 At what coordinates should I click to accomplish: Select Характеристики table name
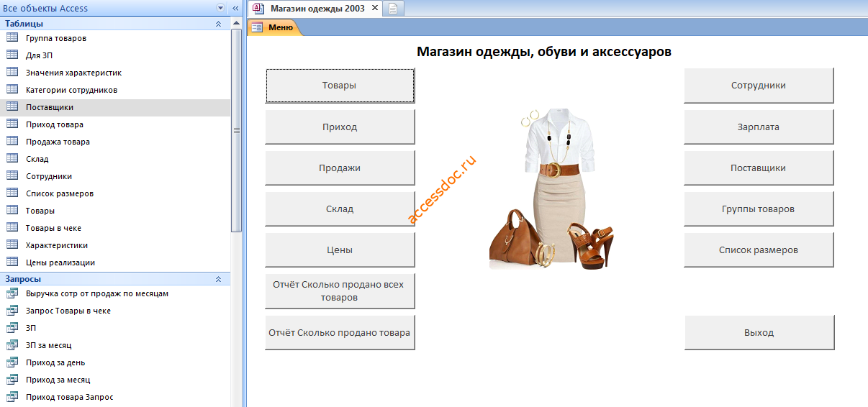(57, 245)
